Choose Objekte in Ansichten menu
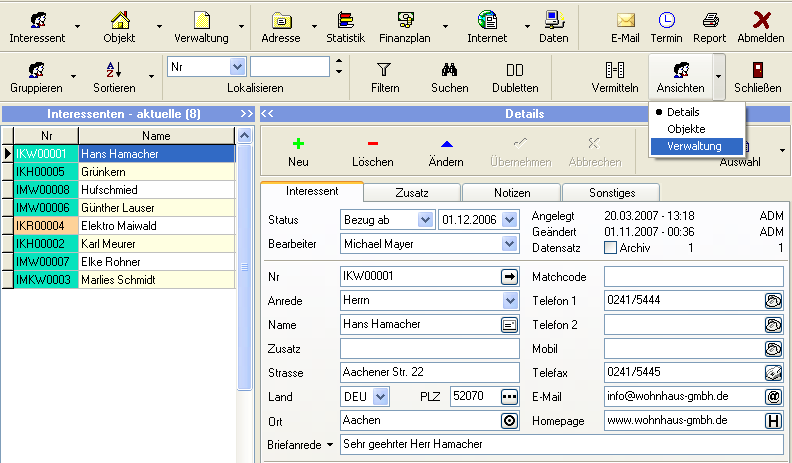The height and width of the screenshot is (463, 792). coord(686,129)
